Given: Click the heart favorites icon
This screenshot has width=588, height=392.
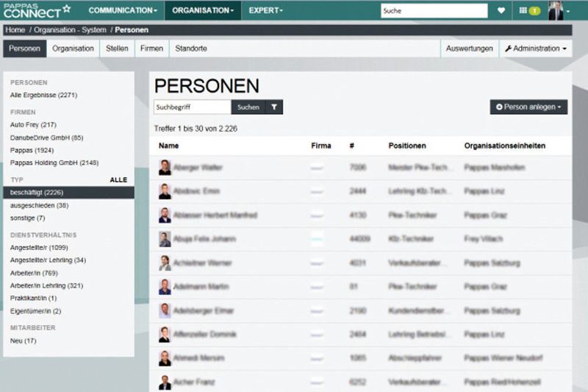Looking at the screenshot, I should coord(501,10).
